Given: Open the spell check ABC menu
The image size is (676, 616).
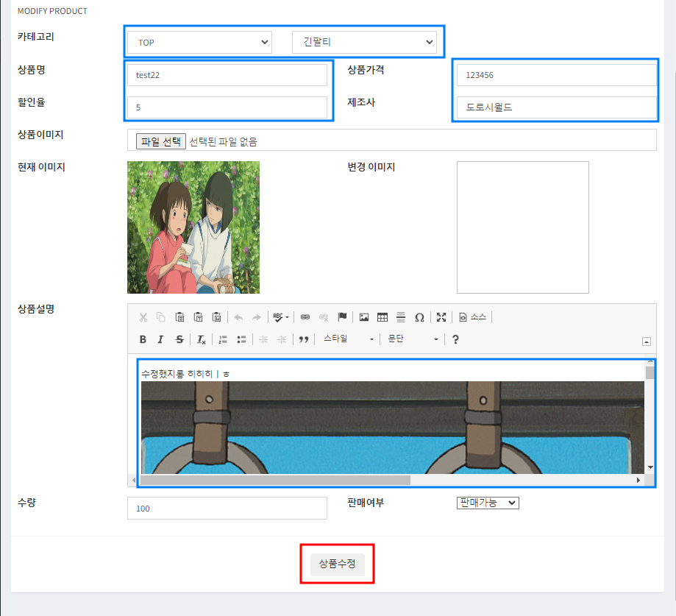Looking at the screenshot, I should point(281,317).
